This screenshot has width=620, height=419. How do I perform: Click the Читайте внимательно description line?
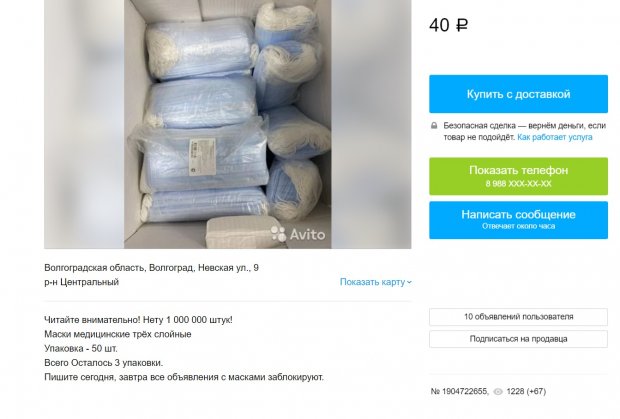pos(138,320)
